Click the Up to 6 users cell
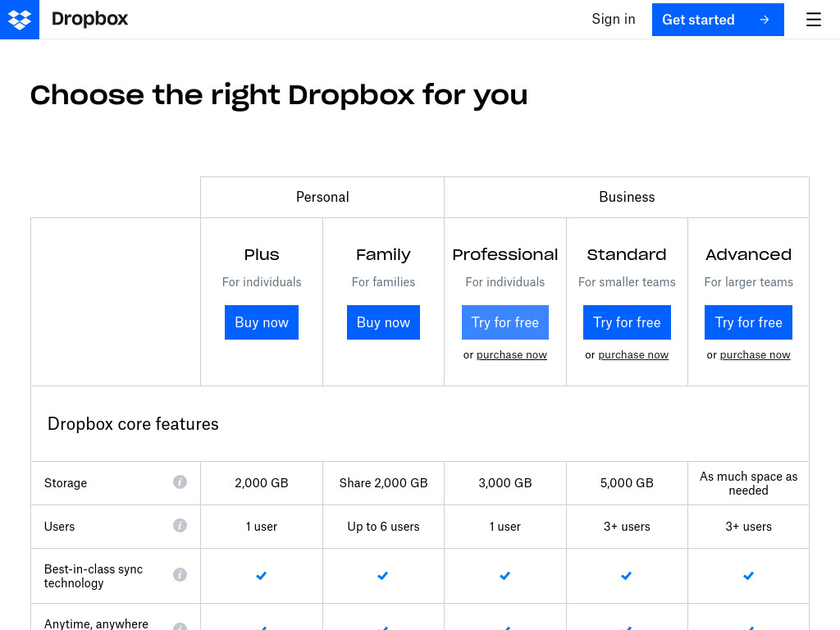The image size is (840, 630). pyautogui.click(x=383, y=527)
